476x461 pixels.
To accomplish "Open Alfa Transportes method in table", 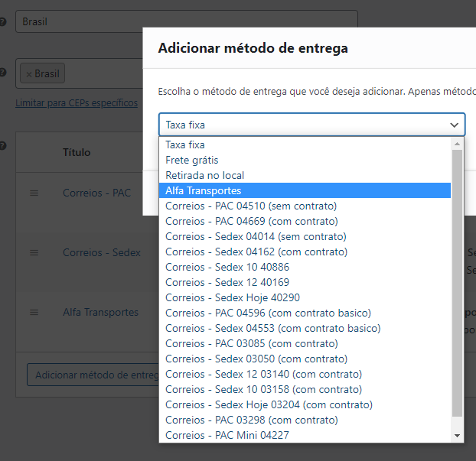I will point(100,312).
